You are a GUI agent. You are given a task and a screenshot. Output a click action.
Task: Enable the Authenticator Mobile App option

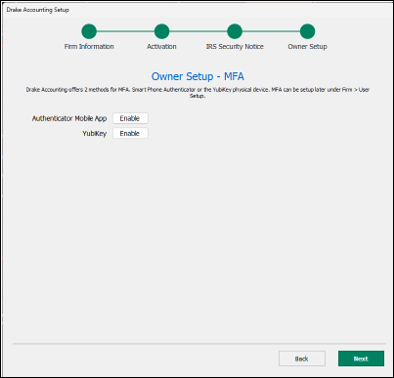[130, 118]
